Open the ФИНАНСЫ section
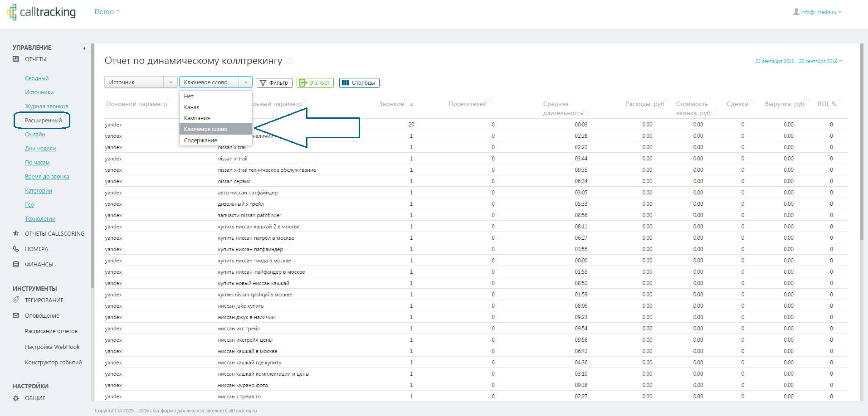This screenshot has width=868, height=416. [x=39, y=265]
